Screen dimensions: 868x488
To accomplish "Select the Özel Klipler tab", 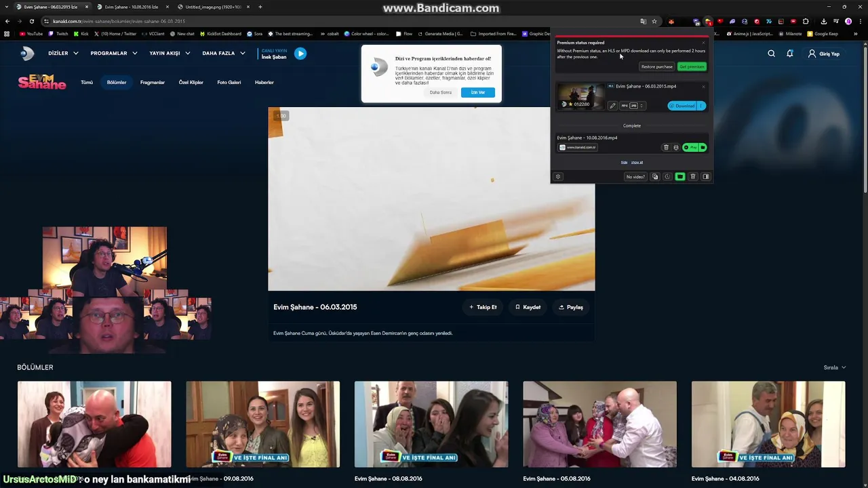I will coord(191,82).
